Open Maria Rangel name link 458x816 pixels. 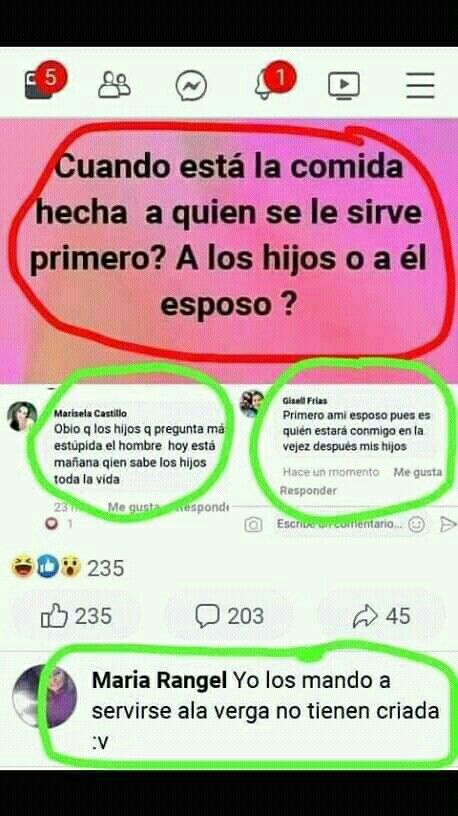(x=159, y=680)
